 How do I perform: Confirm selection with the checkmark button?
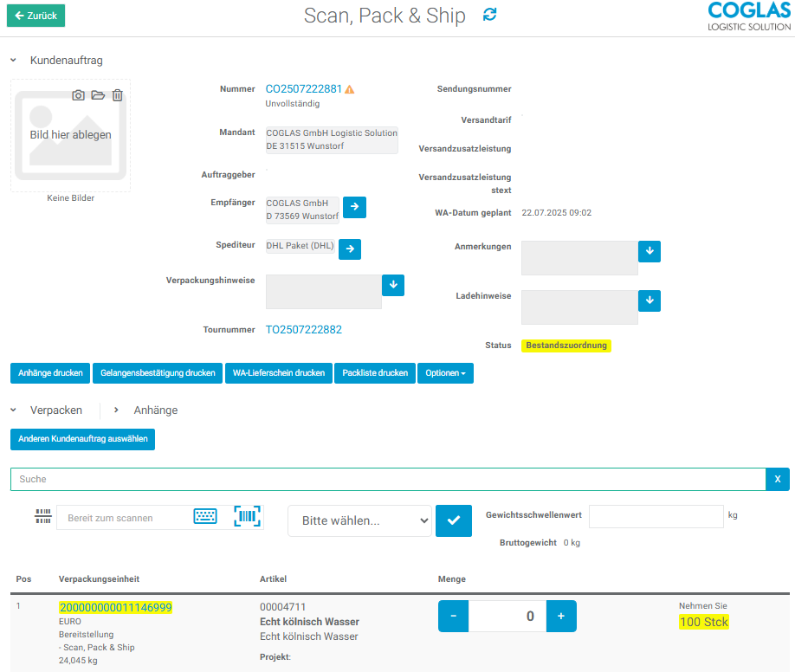coord(454,520)
